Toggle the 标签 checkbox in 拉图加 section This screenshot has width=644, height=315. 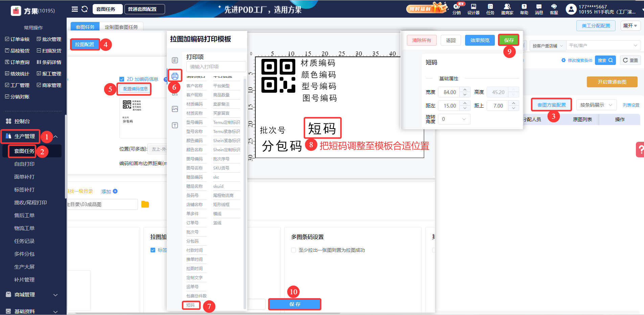click(153, 250)
